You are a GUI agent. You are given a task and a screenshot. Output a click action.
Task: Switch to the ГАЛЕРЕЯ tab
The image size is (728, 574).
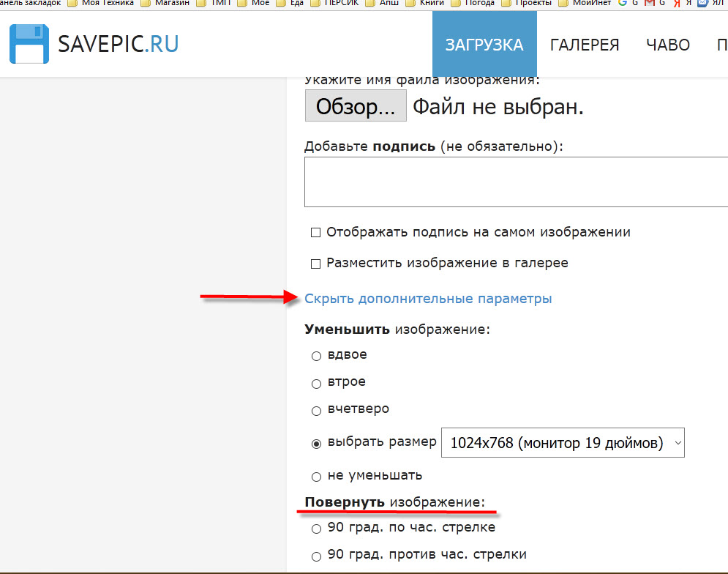click(585, 45)
